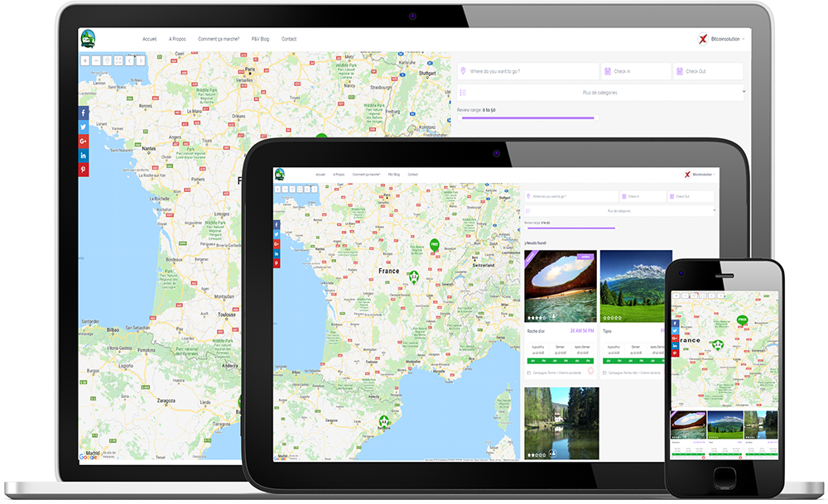
Task: Expand the Plus de categories dropdown on laptop
Action: click(600, 93)
